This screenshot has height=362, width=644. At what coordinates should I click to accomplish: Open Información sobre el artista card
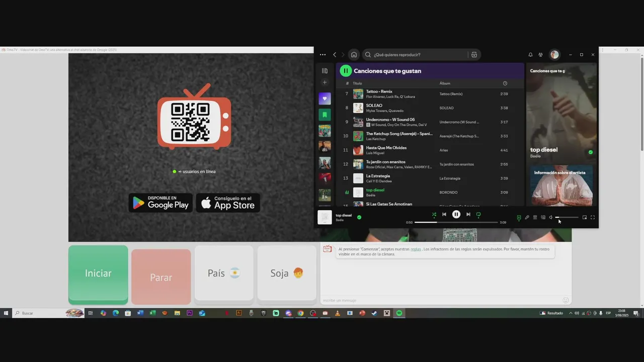[562, 186]
